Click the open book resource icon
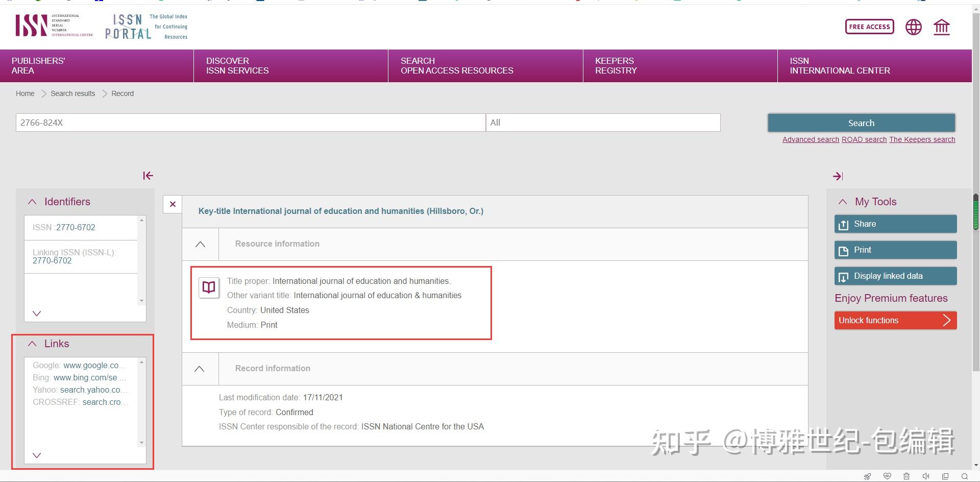This screenshot has height=482, width=980. (x=209, y=287)
